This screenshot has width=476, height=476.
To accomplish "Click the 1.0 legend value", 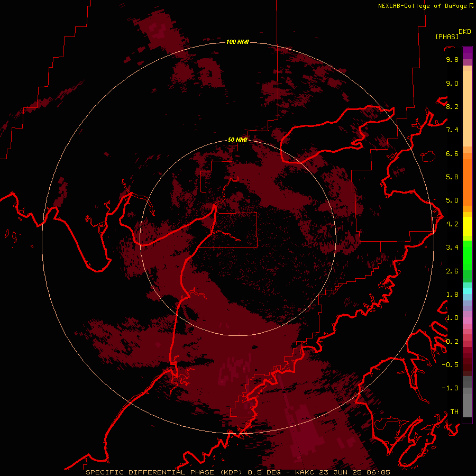I will point(452,318).
